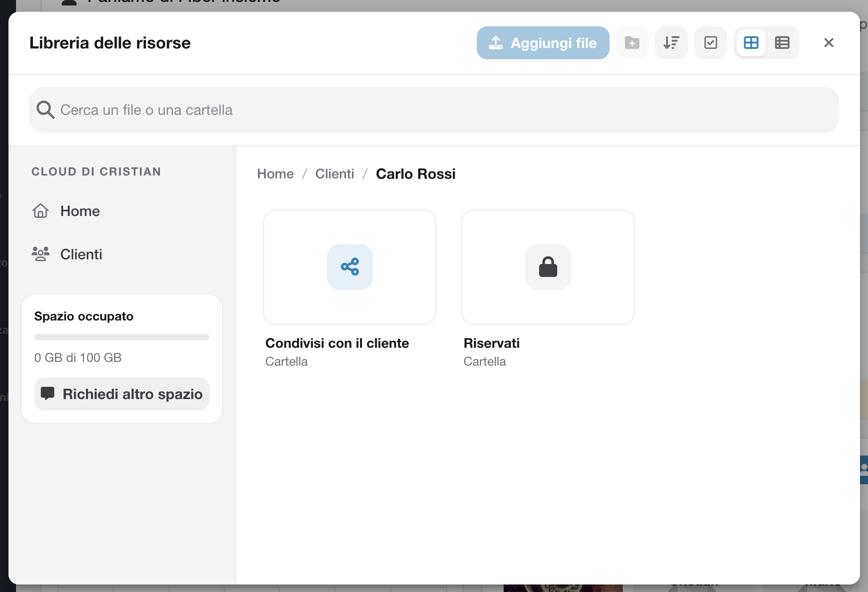Click the lock icon on Riservati folder
Viewport: 868px width, 592px height.
click(548, 267)
